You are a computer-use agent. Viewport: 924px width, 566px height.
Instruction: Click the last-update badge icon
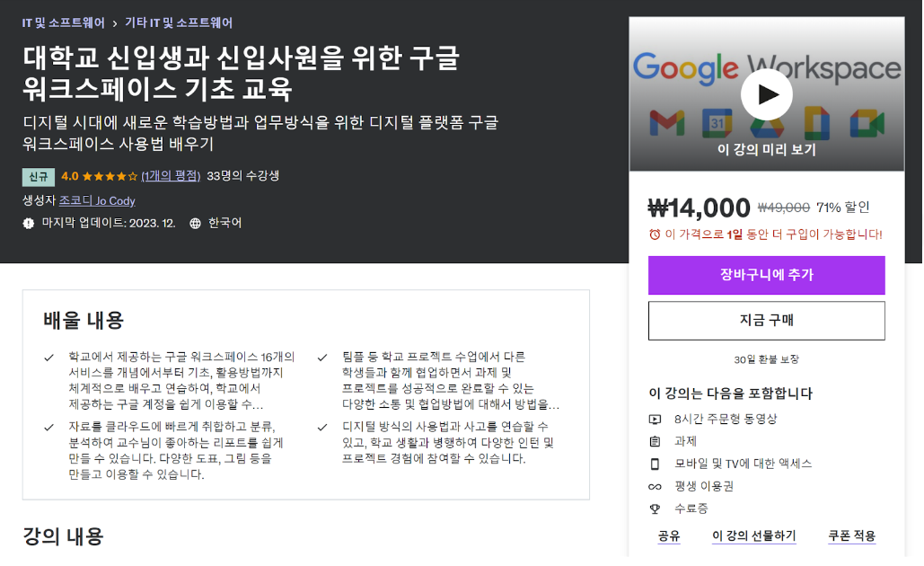29,224
